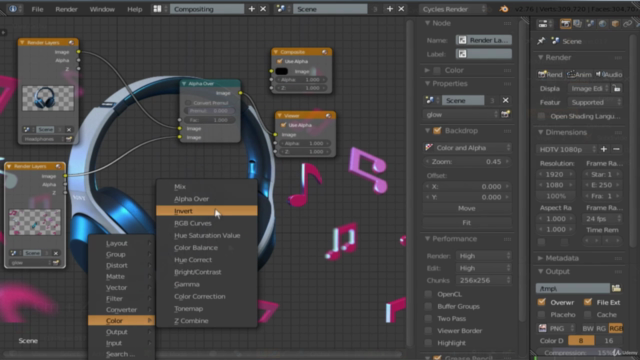The image size is (640, 360).
Task: Open the Filter submenu in Add menu
Action: 121,298
